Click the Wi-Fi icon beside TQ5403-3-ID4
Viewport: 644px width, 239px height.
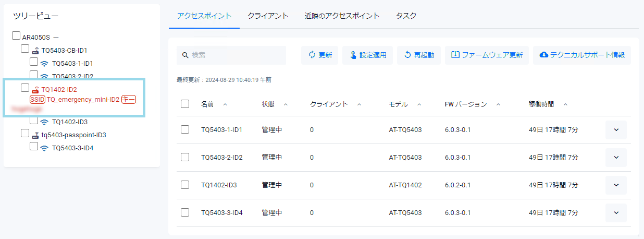(45, 148)
